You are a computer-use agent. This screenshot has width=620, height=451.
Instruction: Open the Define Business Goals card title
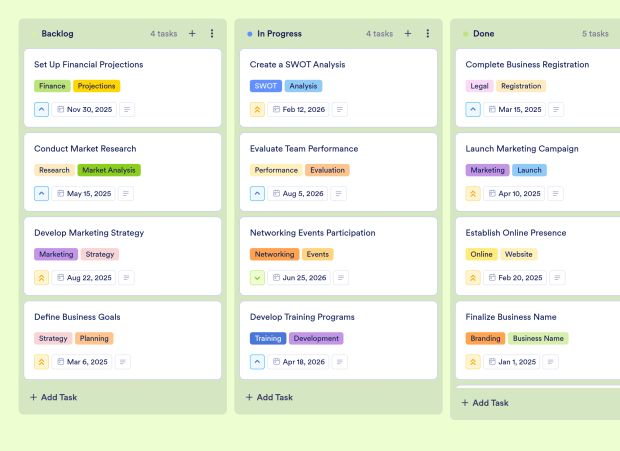77,317
